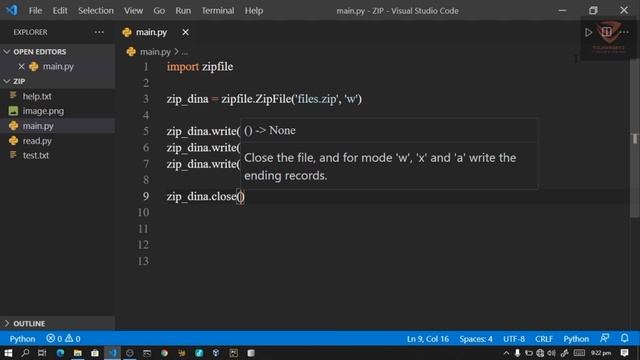Switch to VS Code taskbar icon
Screen dimensions: 640x360
coord(112,353)
